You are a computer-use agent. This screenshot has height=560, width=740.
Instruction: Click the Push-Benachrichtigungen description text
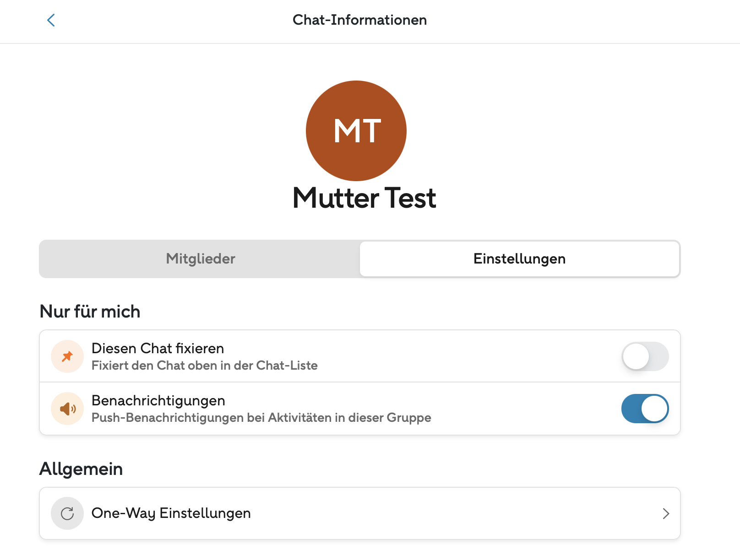(261, 418)
